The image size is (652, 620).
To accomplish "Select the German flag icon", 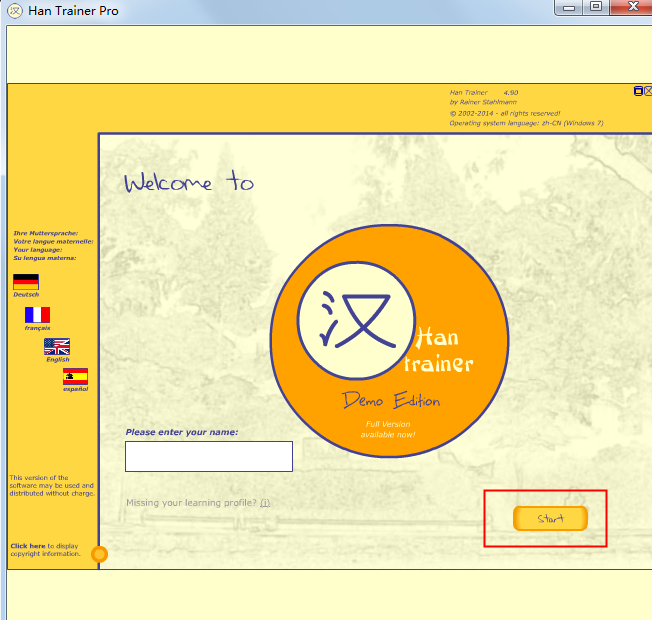I will point(26,282).
